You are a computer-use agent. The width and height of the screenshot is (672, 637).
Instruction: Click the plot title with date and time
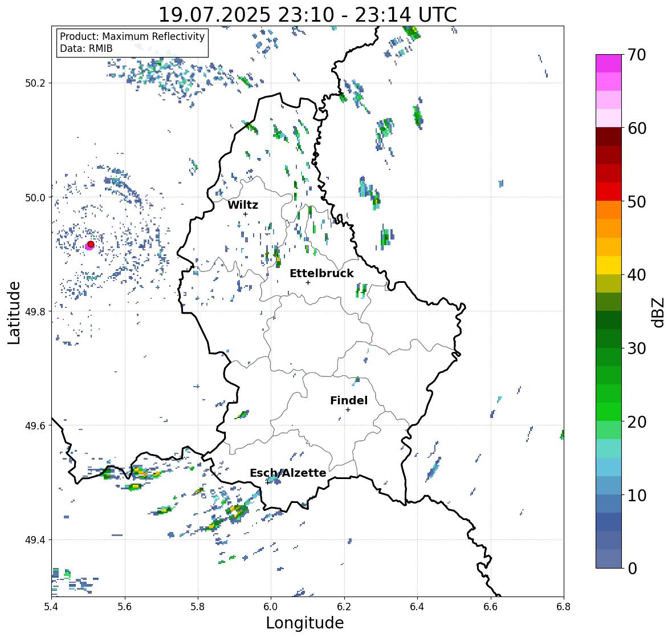point(308,15)
